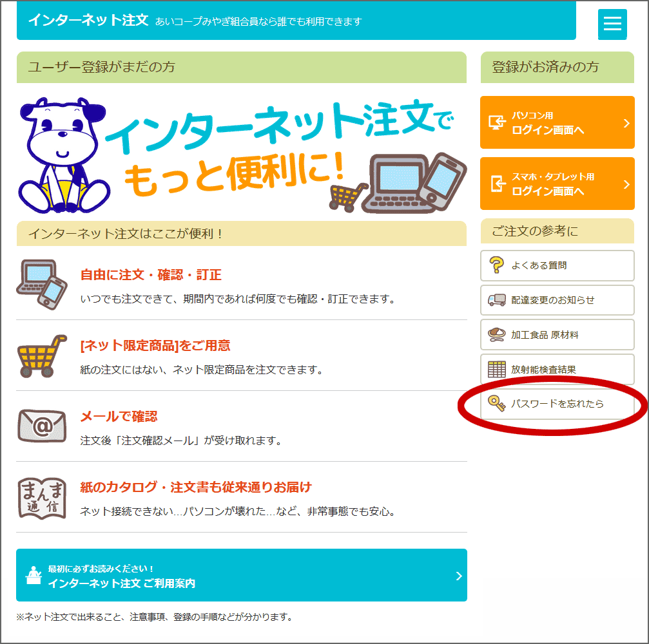Click the laptop and phone icon beside 自由に注文

42,285
